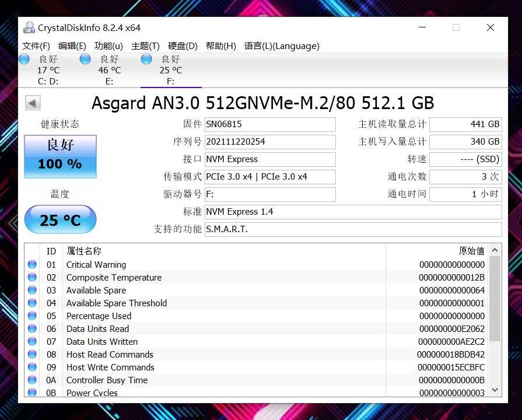Select the F: disk tab at 25 °C
Image resolution: width=522 pixels, height=420 pixels.
pos(171,70)
